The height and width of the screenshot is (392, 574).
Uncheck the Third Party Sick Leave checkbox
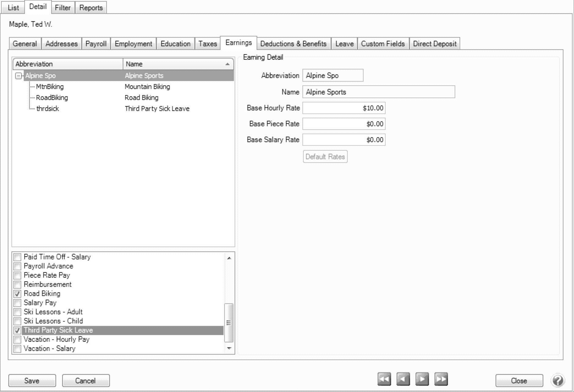[17, 330]
